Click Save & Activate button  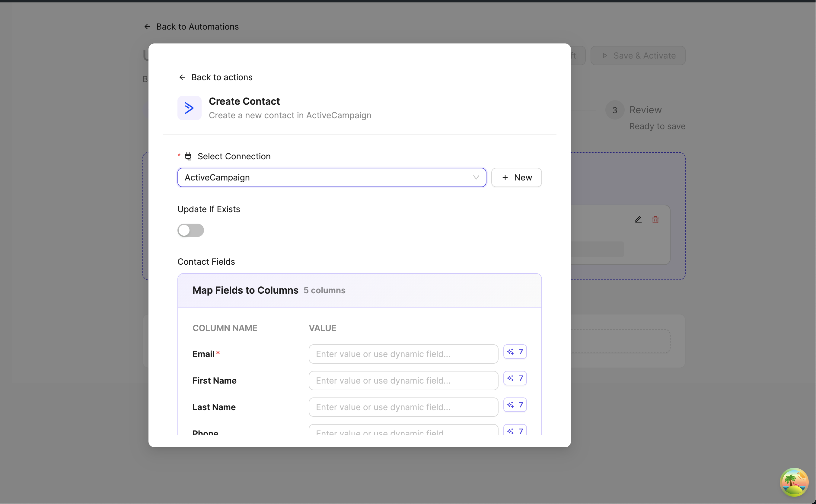[x=638, y=56]
